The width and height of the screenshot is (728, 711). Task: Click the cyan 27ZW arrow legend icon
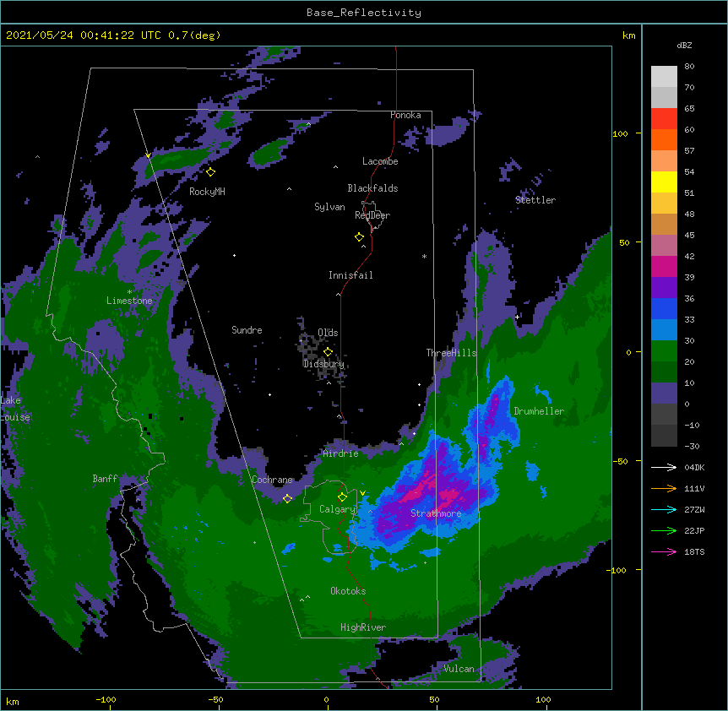pos(664,509)
